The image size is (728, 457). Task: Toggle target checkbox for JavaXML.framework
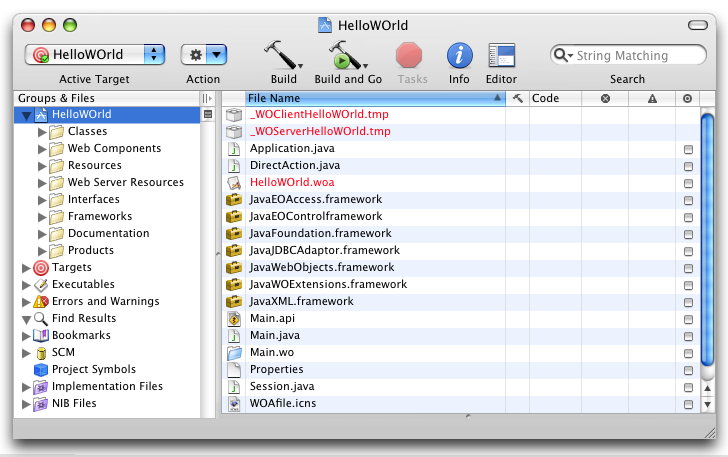pos(688,302)
